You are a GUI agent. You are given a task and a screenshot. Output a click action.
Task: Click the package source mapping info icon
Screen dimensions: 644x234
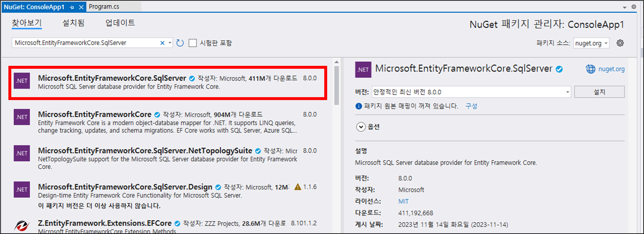(358, 106)
